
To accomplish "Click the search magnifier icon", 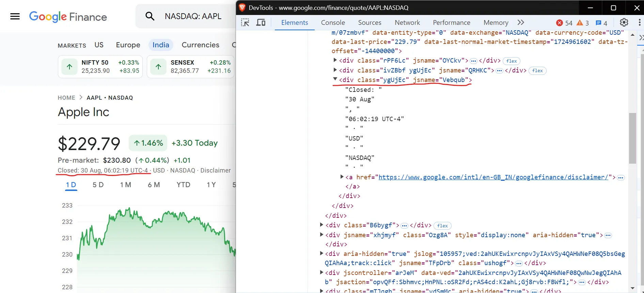I will pos(150,16).
